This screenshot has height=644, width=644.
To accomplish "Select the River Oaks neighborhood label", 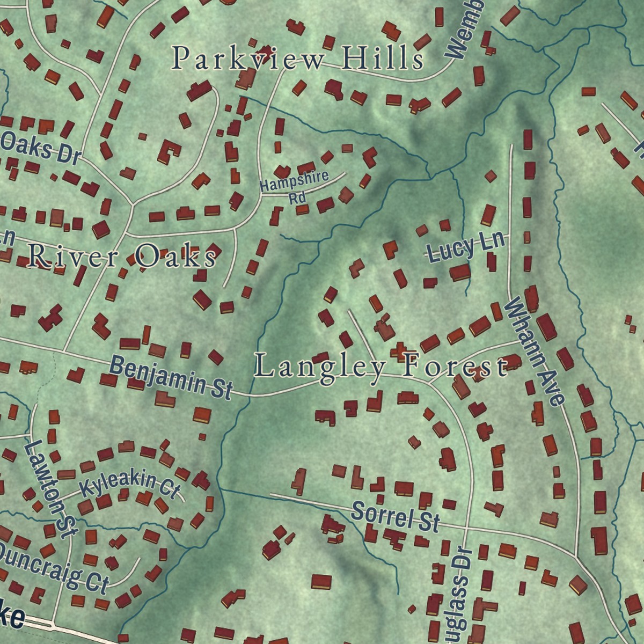I will 122,256.
